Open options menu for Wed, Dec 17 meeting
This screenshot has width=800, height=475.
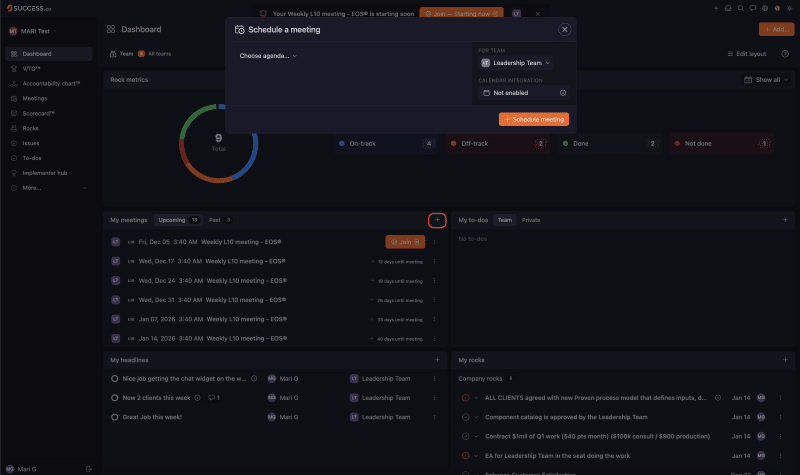(434, 261)
